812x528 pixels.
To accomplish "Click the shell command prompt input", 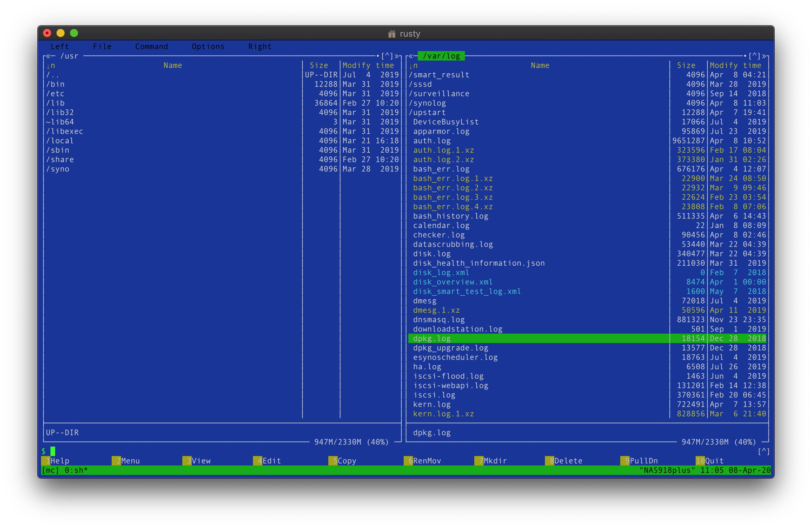I will 53,452.
